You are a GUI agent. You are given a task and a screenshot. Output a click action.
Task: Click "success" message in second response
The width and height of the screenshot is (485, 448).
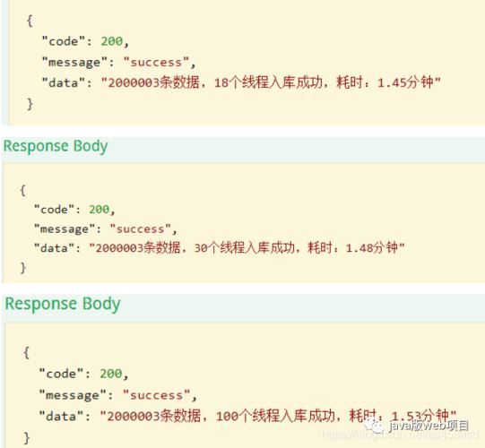pos(140,229)
